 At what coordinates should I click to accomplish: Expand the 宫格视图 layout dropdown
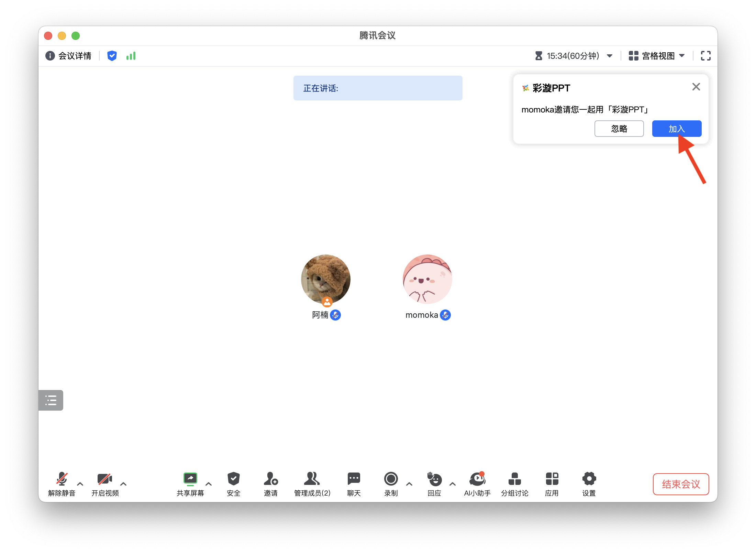[656, 56]
